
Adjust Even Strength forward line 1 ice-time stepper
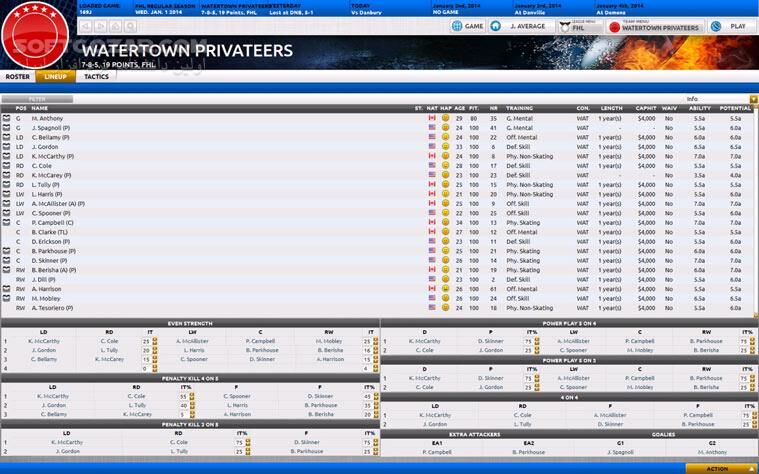click(376, 341)
